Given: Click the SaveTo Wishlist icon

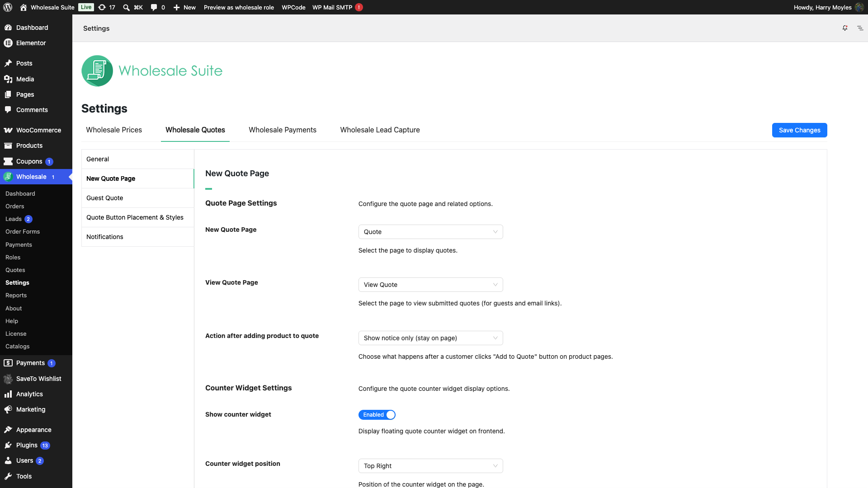Looking at the screenshot, I should [x=8, y=379].
